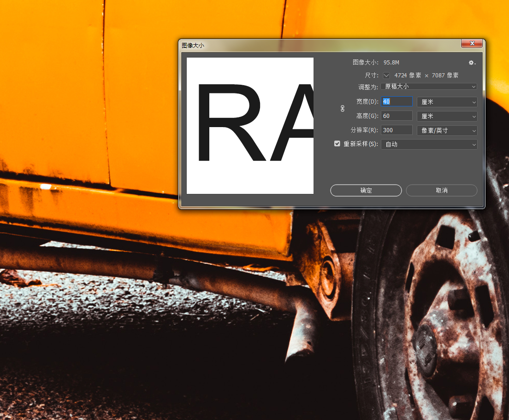
Task: Toggle the 重新采样 checkbox
Action: (x=337, y=144)
